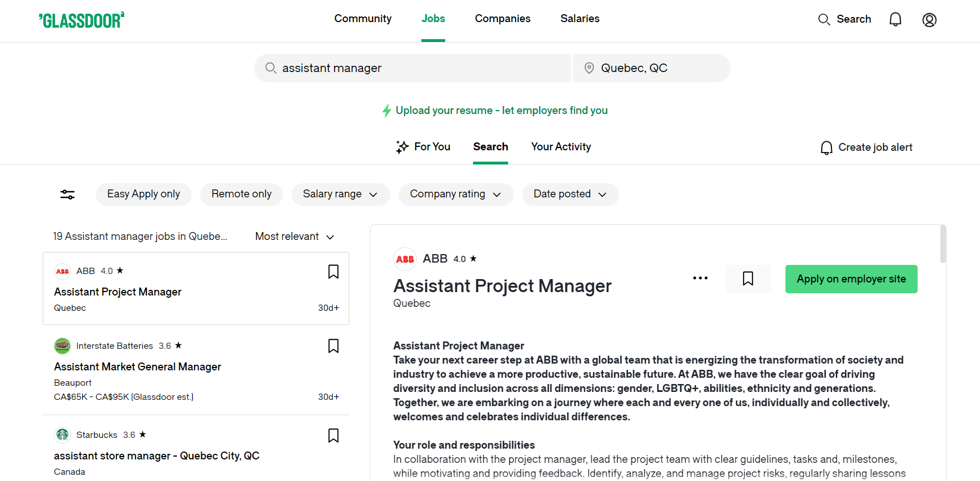The height and width of the screenshot is (481, 980).
Task: Save the job using detail pane bookmark
Action: point(748,279)
